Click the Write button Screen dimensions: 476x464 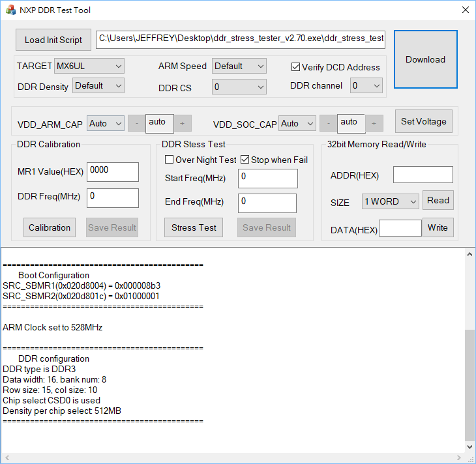click(438, 227)
